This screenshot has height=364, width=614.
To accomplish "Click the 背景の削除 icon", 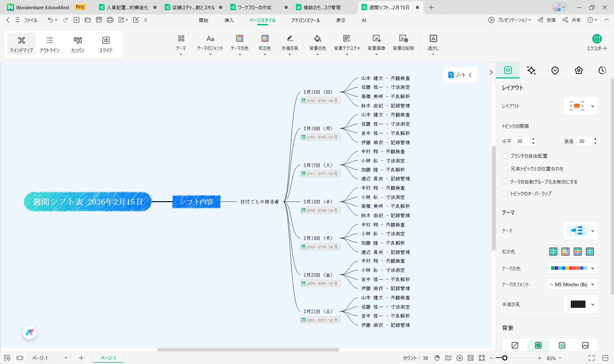I will coord(403,44).
